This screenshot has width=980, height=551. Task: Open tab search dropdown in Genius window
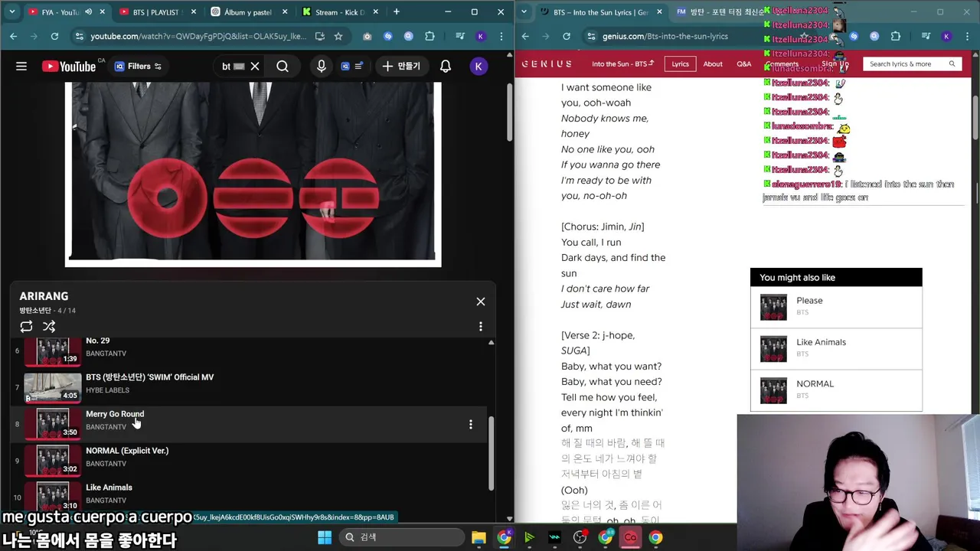click(524, 12)
